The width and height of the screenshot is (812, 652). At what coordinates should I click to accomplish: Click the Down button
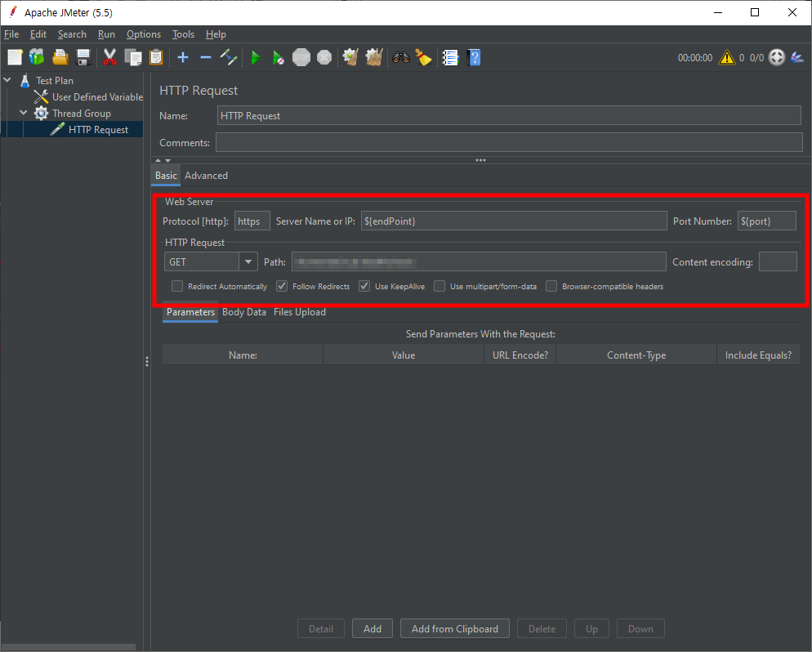(640, 628)
